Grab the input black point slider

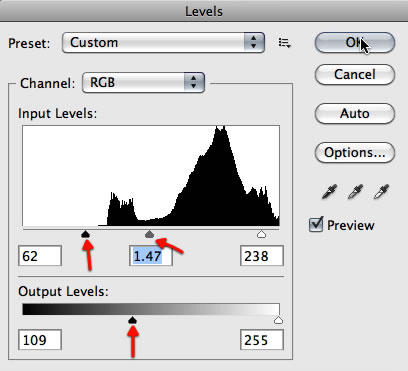pyautogui.click(x=86, y=234)
